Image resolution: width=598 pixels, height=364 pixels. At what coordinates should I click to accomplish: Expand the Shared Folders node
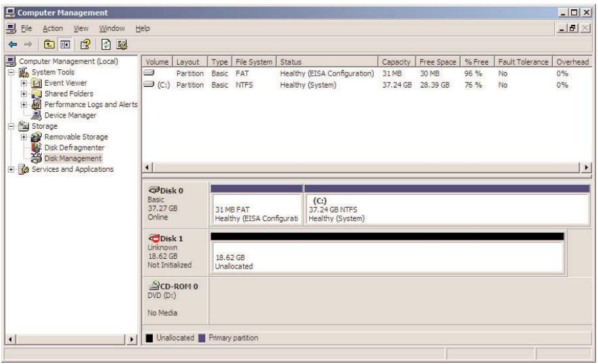coord(24,93)
